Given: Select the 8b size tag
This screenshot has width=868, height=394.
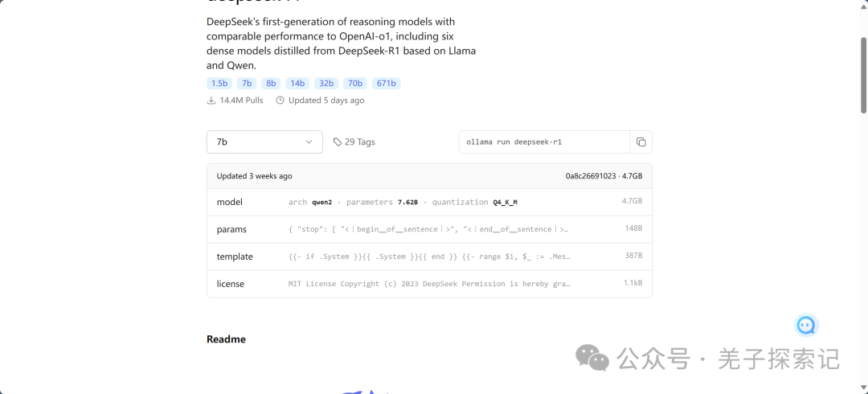Looking at the screenshot, I should (271, 83).
